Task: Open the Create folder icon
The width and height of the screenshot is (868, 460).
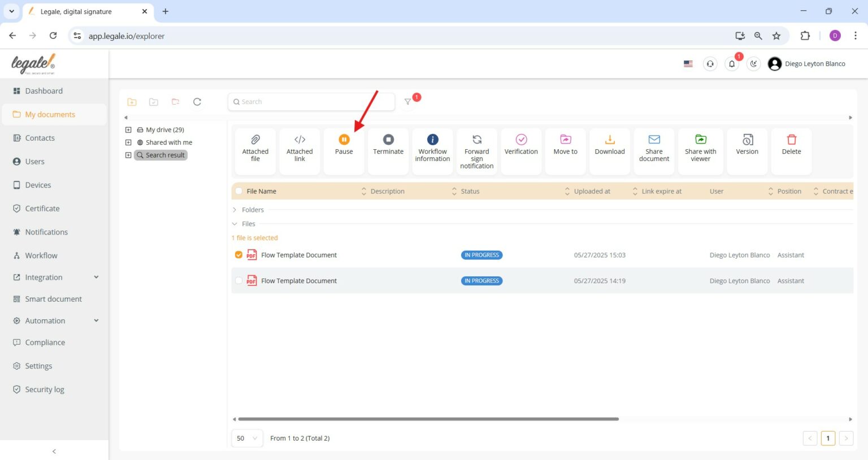Action: [132, 102]
